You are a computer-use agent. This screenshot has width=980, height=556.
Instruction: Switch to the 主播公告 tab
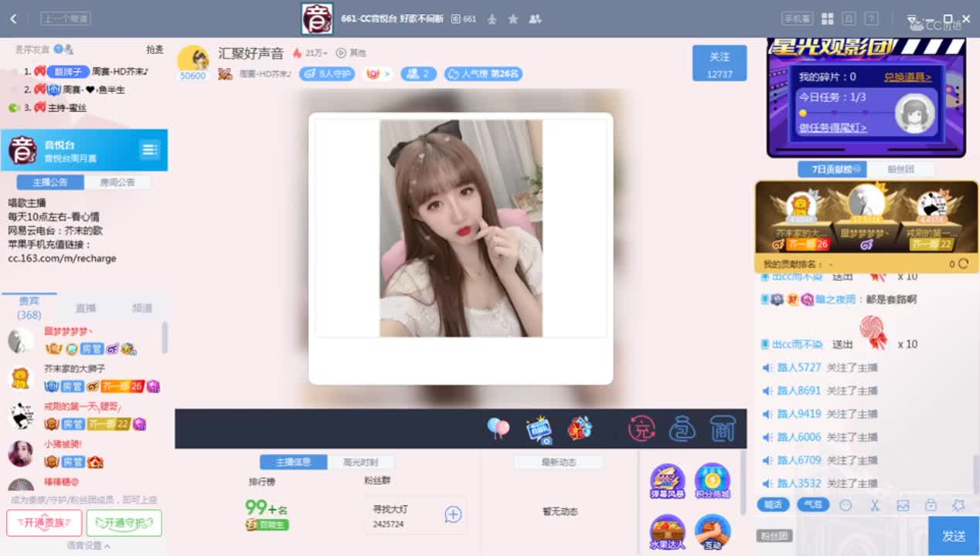click(x=50, y=182)
